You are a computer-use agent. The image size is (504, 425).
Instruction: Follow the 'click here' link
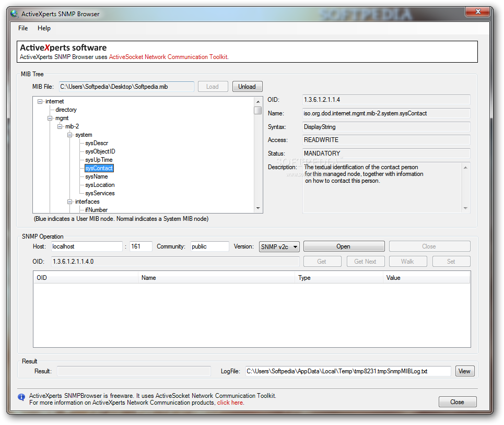[230, 403]
